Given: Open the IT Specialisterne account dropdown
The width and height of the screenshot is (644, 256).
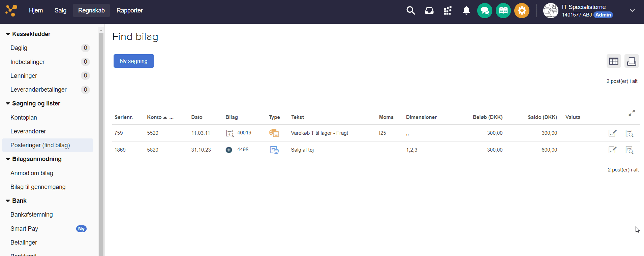Looking at the screenshot, I should (632, 10).
